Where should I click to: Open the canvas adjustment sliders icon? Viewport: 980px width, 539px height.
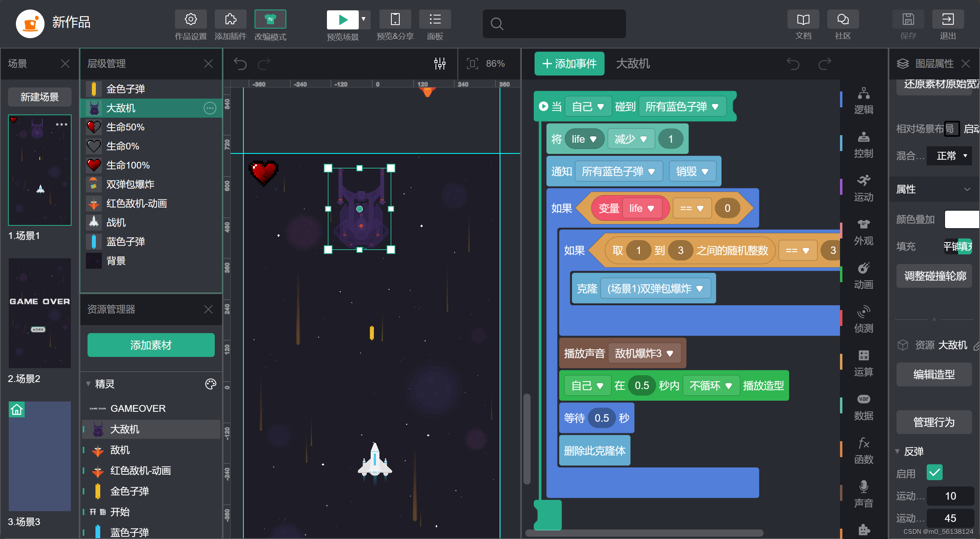439,64
